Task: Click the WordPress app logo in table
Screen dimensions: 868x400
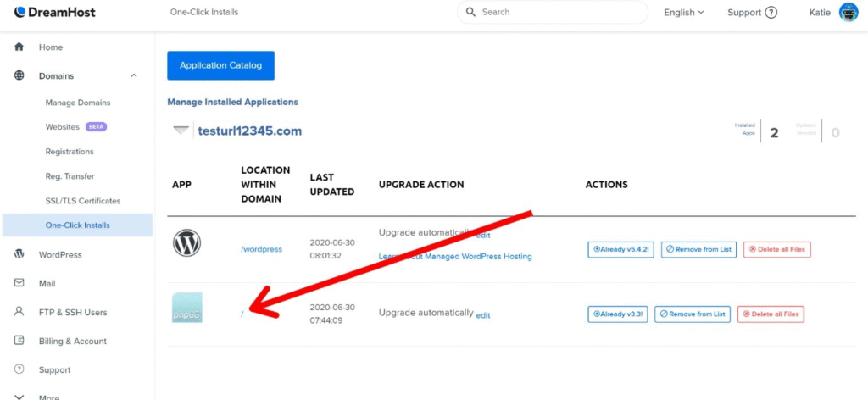Action: 186,244
